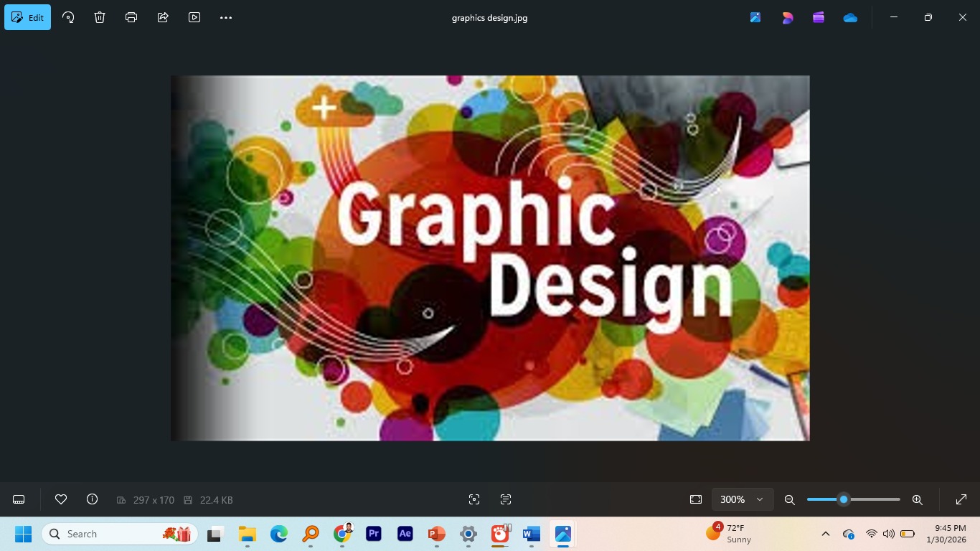Open the See more menu
This screenshot has height=551, width=980.
(225, 17)
